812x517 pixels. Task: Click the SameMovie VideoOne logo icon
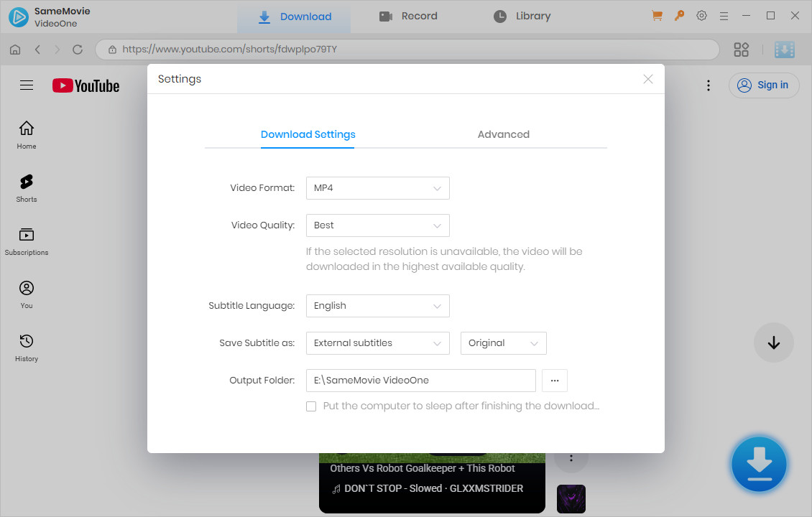(x=19, y=17)
